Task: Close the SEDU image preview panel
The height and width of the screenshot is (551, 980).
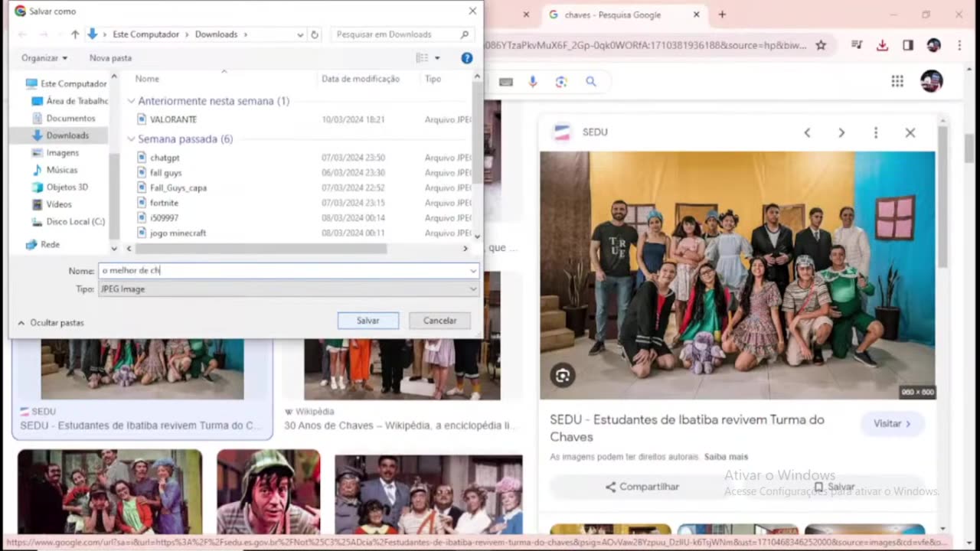Action: click(910, 132)
